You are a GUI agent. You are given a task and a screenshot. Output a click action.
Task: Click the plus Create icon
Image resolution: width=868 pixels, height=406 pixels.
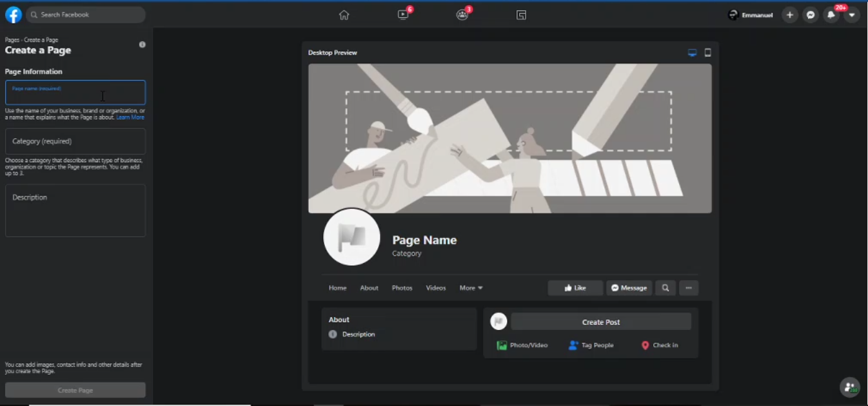coord(789,15)
